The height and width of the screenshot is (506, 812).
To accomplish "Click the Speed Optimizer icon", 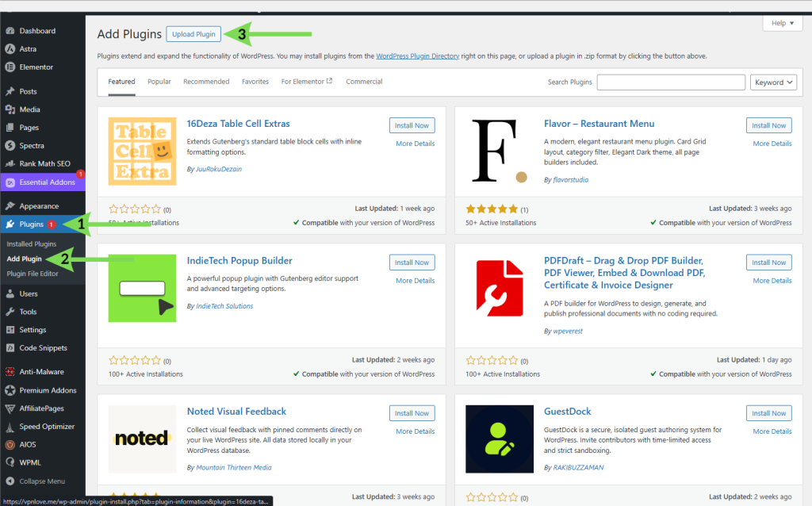I will coord(10,427).
